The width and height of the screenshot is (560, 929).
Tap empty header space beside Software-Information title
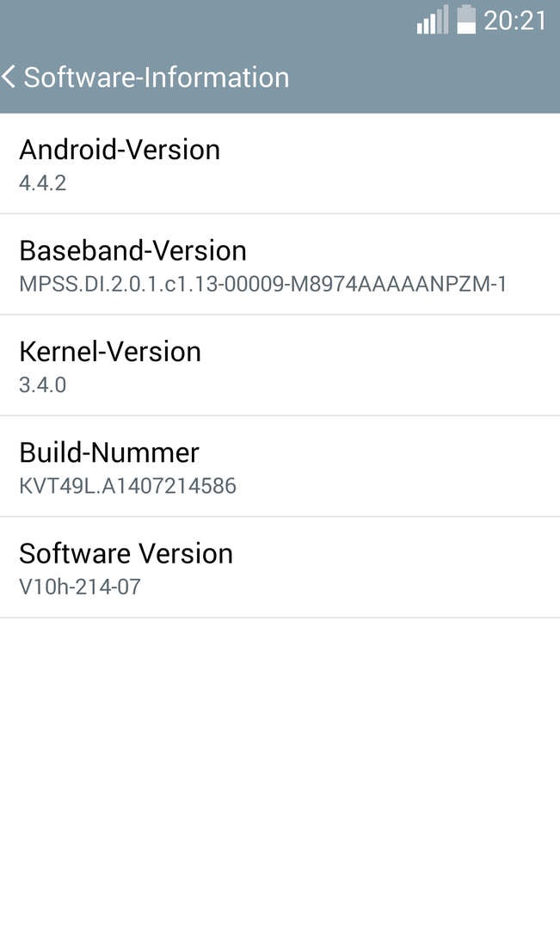(x=424, y=77)
